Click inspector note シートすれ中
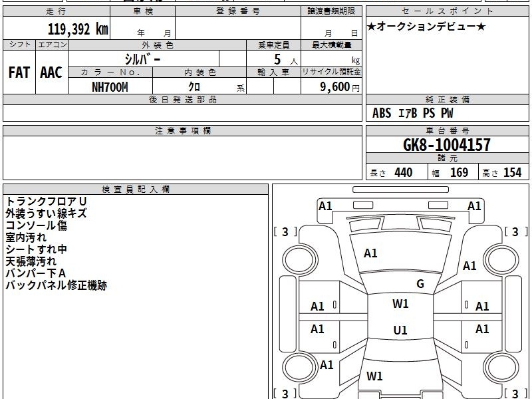The height and width of the screenshot is (399, 532). pos(37,249)
